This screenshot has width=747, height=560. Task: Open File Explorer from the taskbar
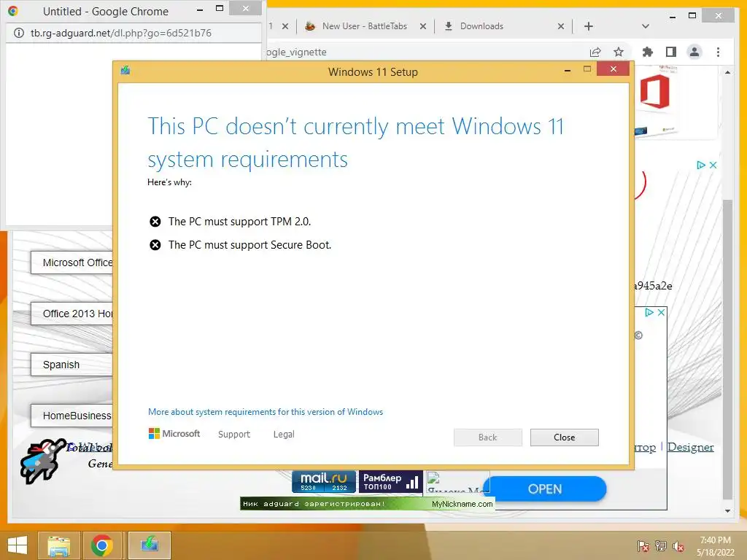click(x=59, y=545)
